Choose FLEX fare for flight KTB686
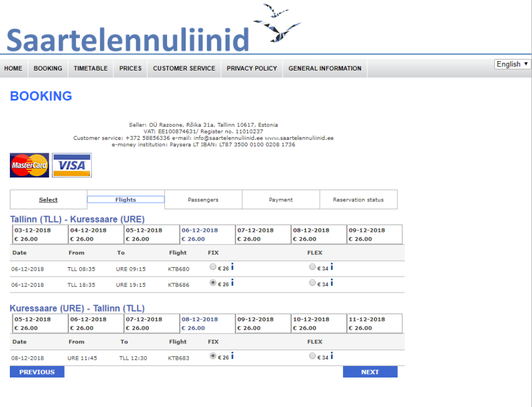Screen dimensions: 532x407 (312, 283)
